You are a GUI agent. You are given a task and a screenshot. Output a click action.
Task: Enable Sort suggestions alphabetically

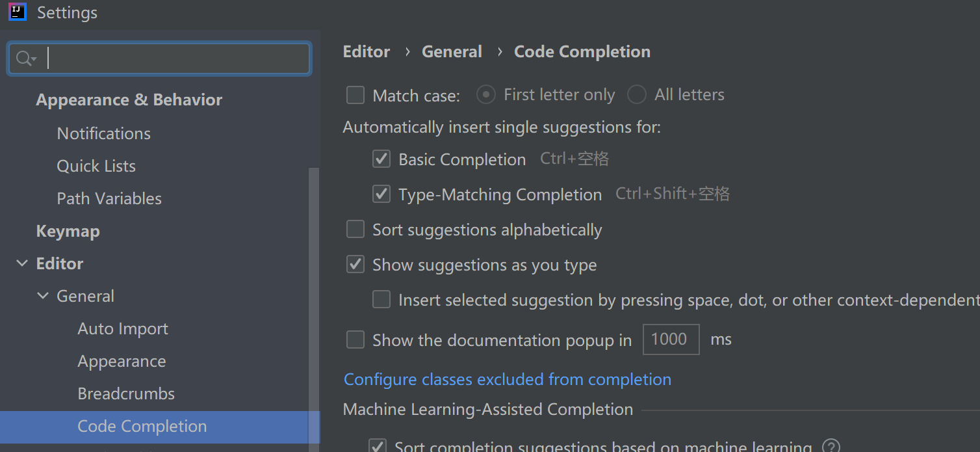click(x=355, y=230)
